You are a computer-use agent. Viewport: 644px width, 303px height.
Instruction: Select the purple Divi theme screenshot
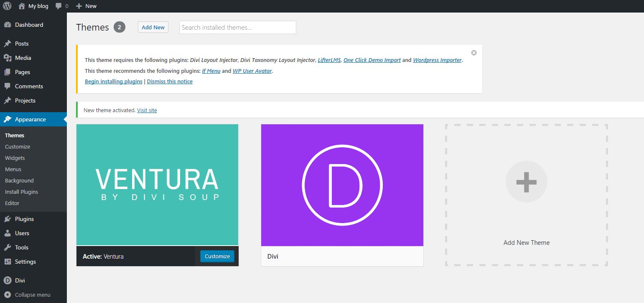342,185
